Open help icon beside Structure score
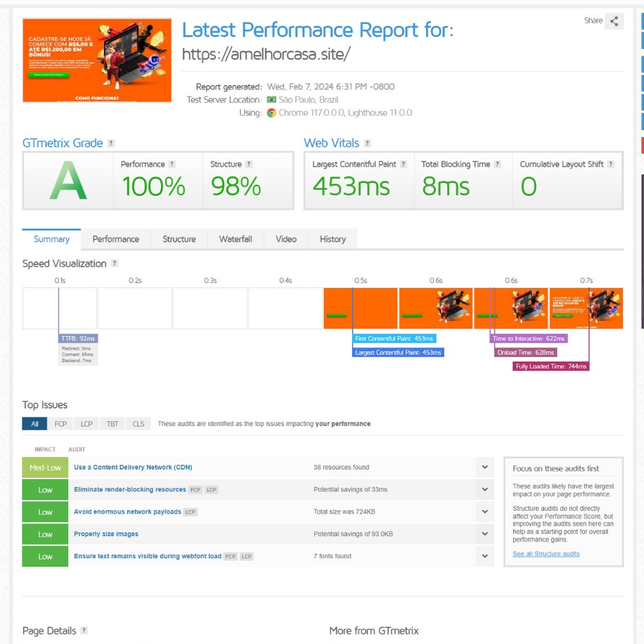 (x=249, y=164)
